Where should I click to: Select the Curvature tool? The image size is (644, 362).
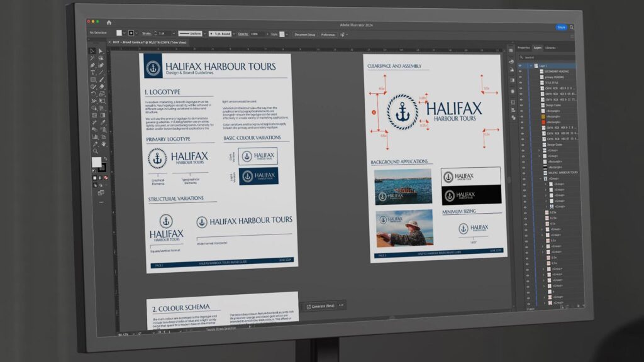pyautogui.click(x=101, y=65)
